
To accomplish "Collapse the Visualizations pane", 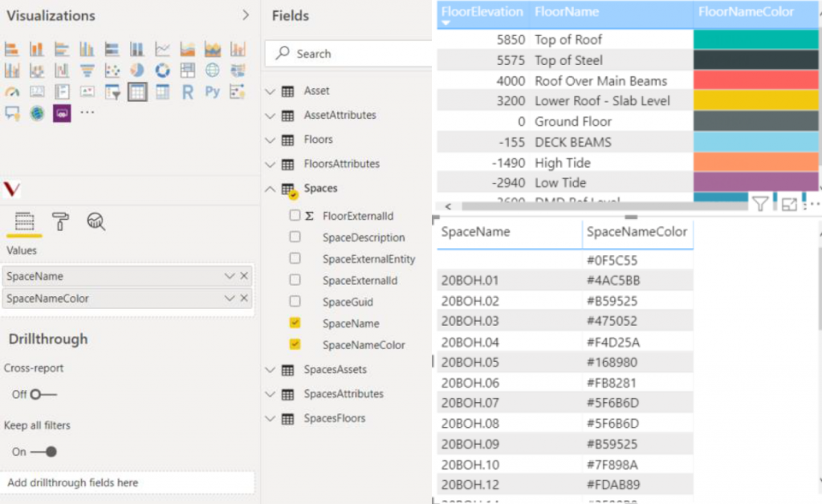I will (246, 15).
